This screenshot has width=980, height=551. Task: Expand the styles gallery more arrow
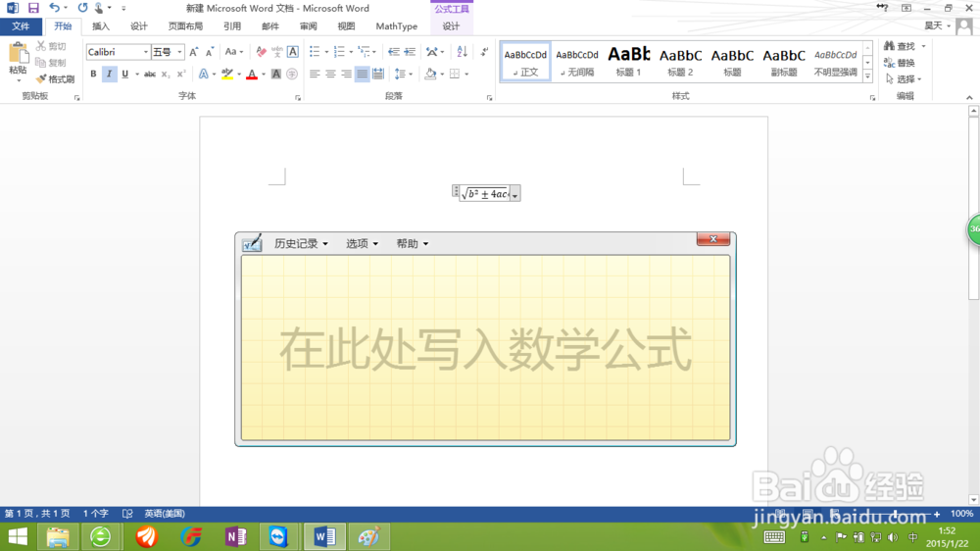(867, 76)
